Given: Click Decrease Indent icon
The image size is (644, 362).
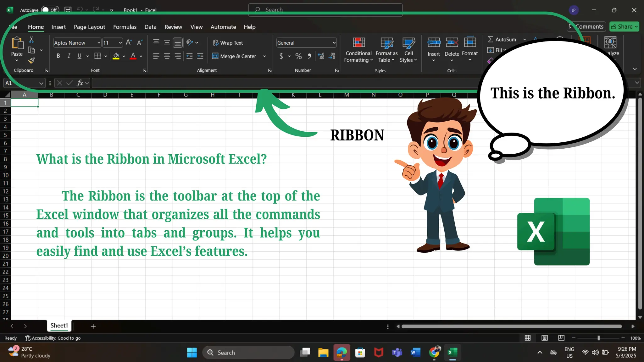Looking at the screenshot, I should pos(189,56).
